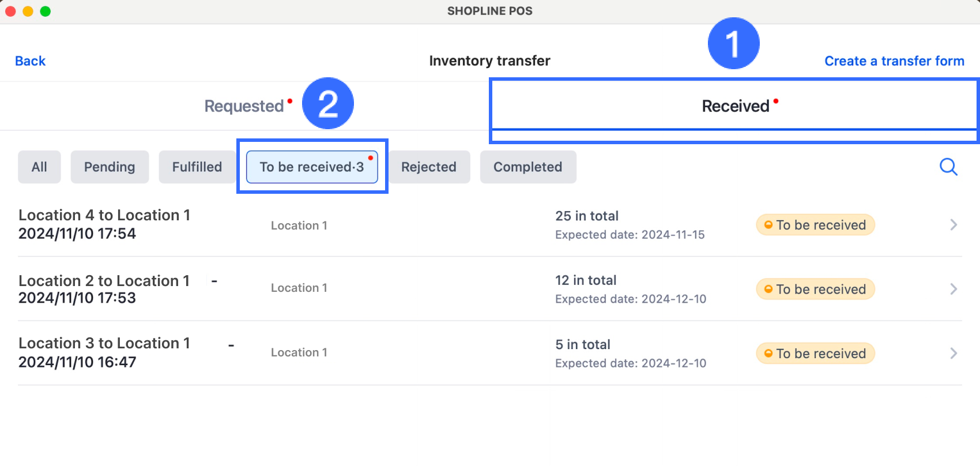Image resolution: width=980 pixels, height=466 pixels.
Task: Show Fulfilled transfers
Action: point(197,167)
